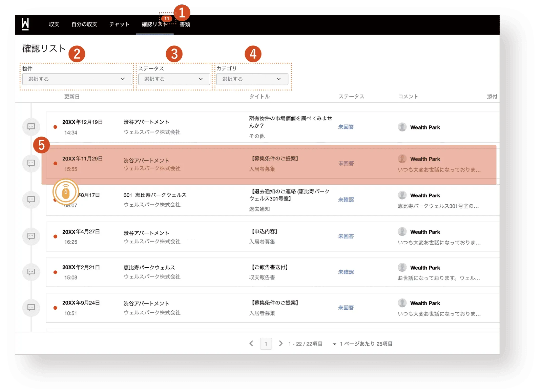Click 未回答 status in 12月19日 row

tap(346, 127)
